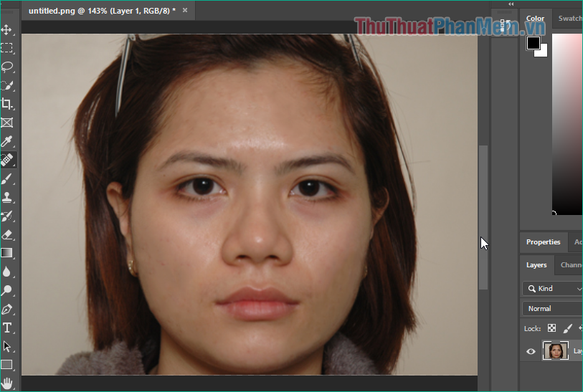
Task: Click the Layer 1 thumbnail
Action: [x=556, y=350]
